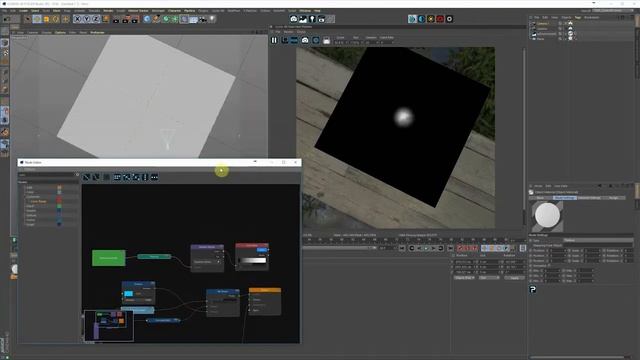
Task: Click the ellipsis icon in Node Editor toolbar
Action: point(154,177)
